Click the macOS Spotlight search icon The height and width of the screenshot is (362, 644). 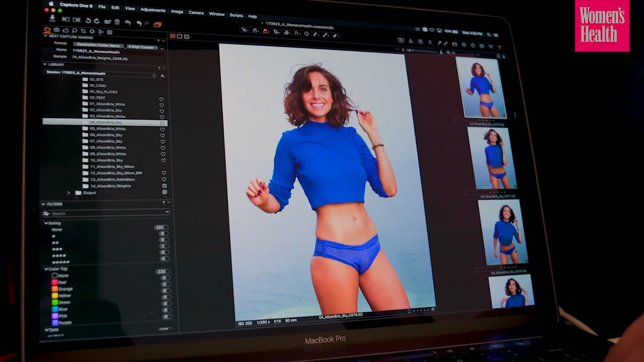coord(489,34)
